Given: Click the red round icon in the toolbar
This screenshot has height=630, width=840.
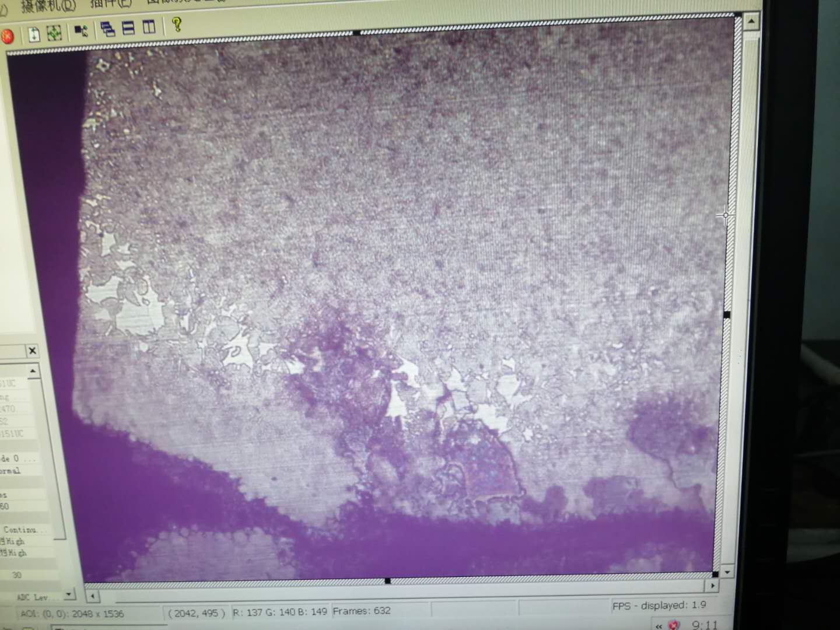Looking at the screenshot, I should [6, 36].
